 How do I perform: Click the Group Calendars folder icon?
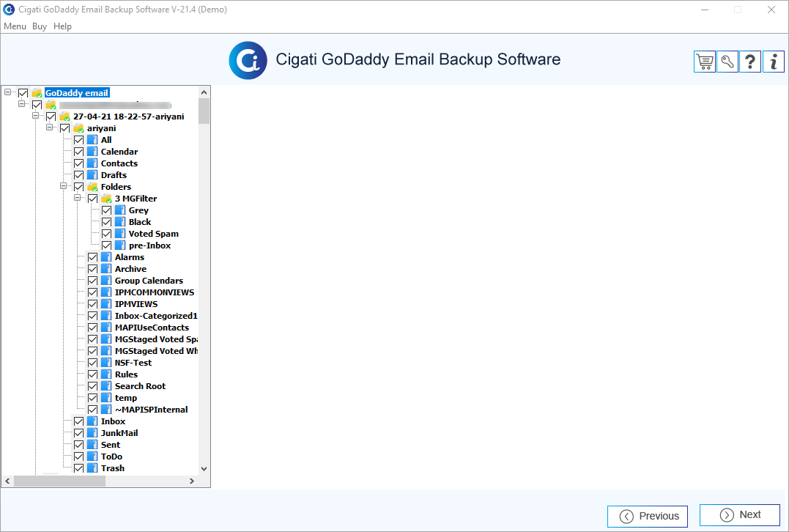106,281
